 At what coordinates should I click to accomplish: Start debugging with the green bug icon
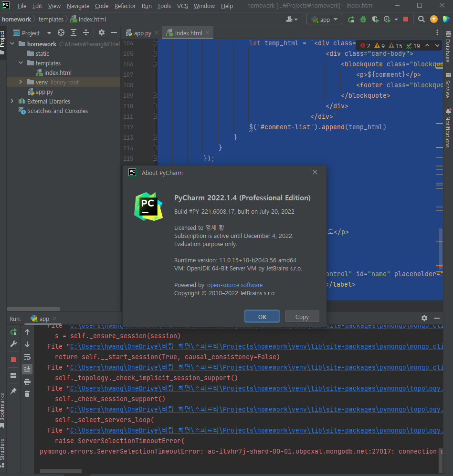tap(363, 20)
